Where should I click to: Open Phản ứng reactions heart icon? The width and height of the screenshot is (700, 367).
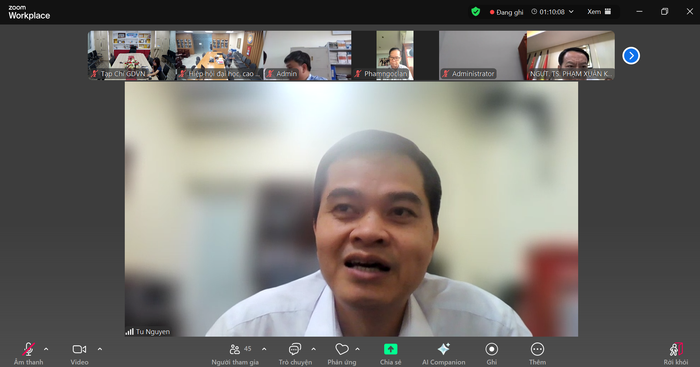coord(342,349)
